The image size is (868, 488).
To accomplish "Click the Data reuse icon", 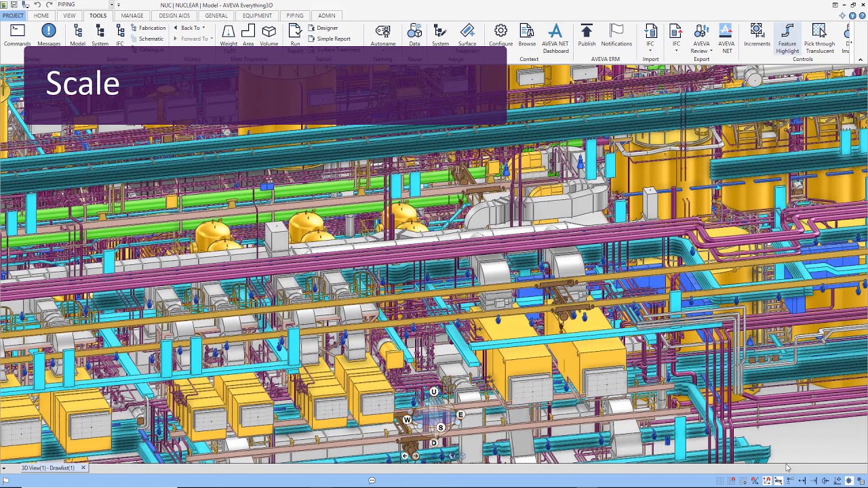I will (414, 35).
